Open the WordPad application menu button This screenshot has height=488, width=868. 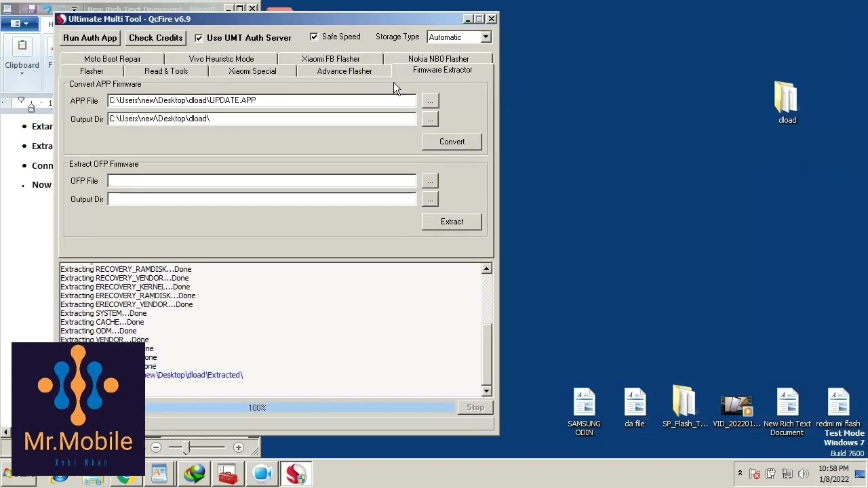coord(20,24)
